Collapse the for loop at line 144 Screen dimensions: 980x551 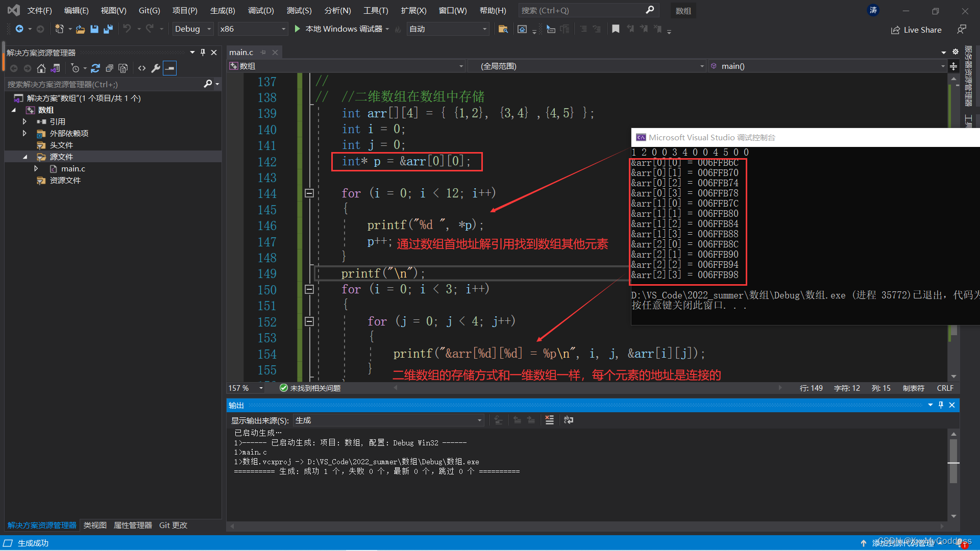tap(309, 193)
